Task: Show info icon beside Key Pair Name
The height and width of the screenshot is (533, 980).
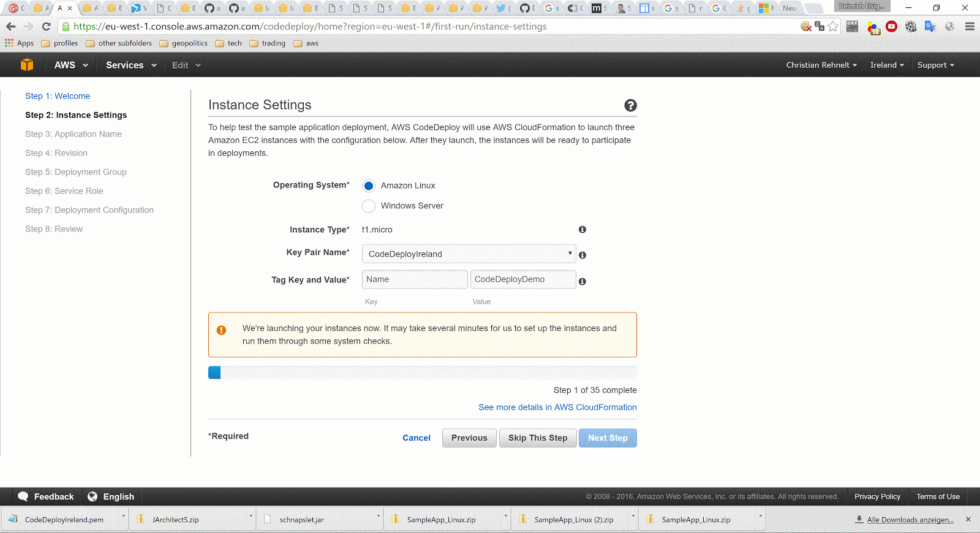Action: [x=582, y=255]
